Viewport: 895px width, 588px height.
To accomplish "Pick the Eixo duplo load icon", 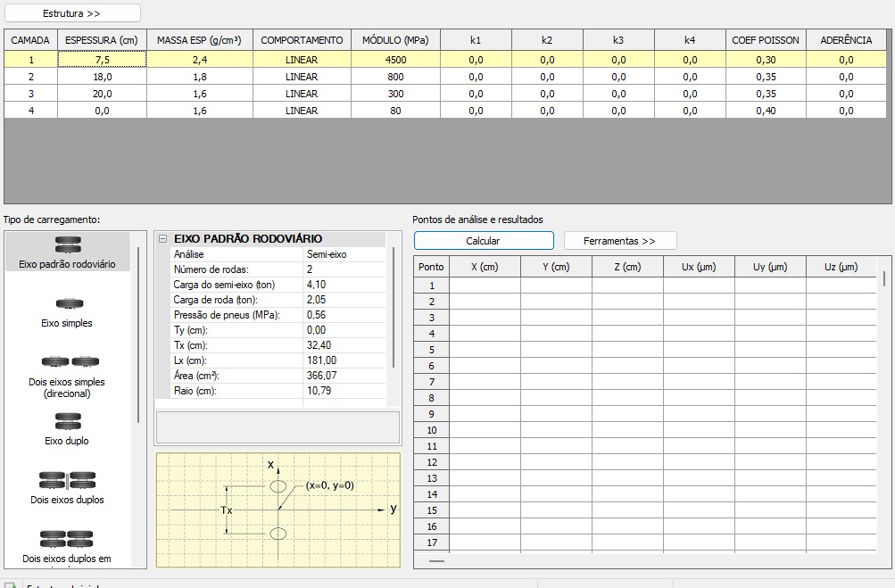I will [x=68, y=421].
